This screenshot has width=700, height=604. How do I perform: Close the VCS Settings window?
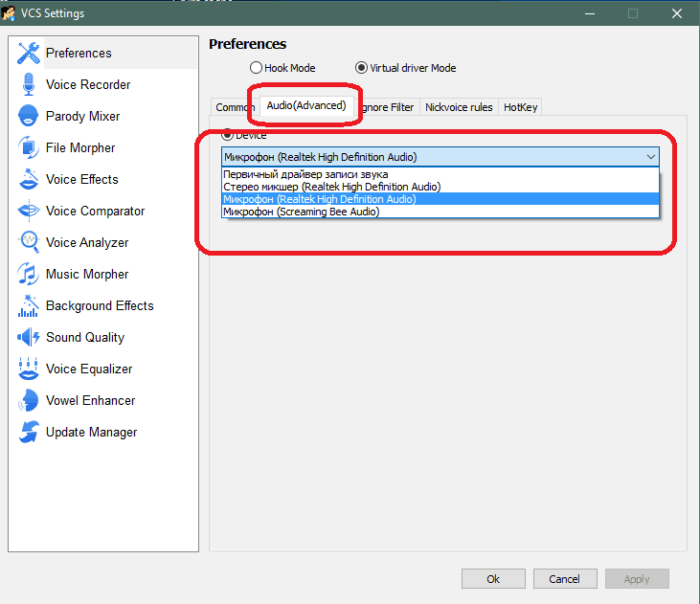point(677,13)
